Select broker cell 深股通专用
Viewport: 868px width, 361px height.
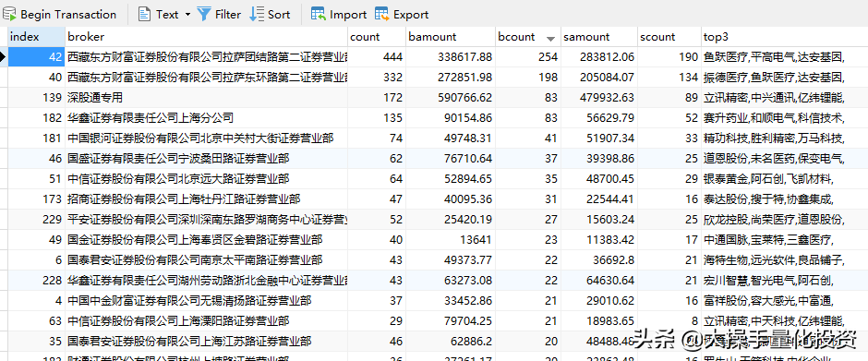[207, 98]
